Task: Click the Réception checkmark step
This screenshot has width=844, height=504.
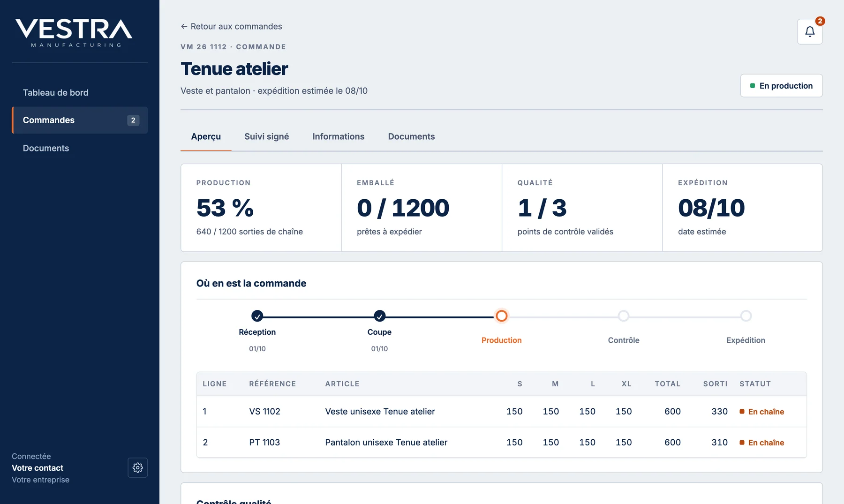Action: point(257,316)
